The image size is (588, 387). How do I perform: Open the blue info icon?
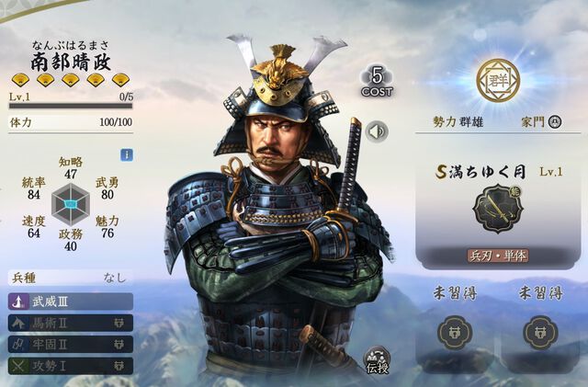pos(127,154)
